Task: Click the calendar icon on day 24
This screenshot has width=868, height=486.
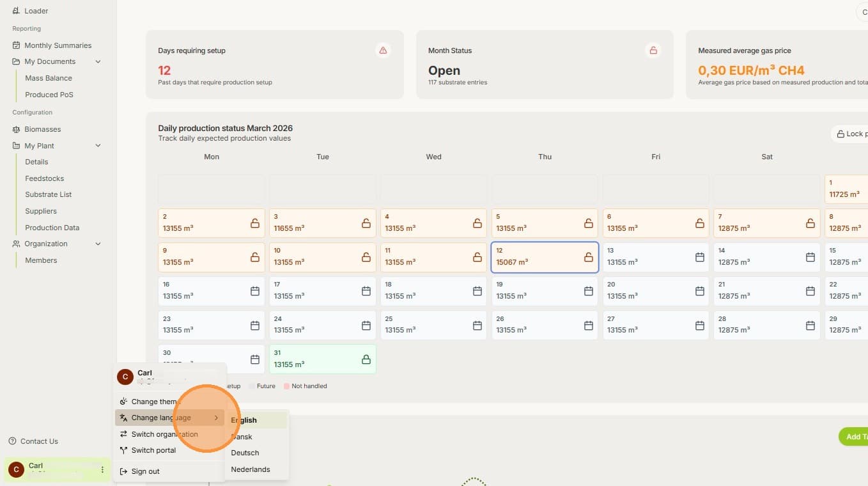Action: coord(366,325)
